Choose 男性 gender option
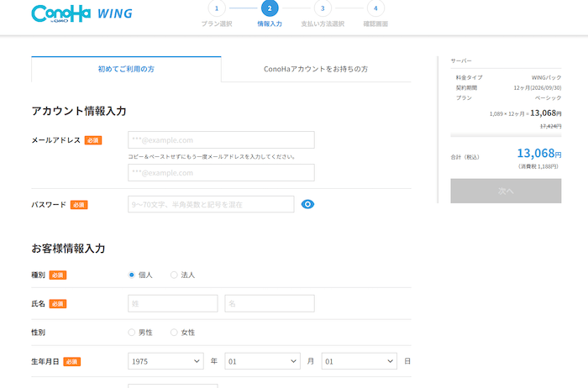The width and height of the screenshot is (588, 388). (132, 333)
